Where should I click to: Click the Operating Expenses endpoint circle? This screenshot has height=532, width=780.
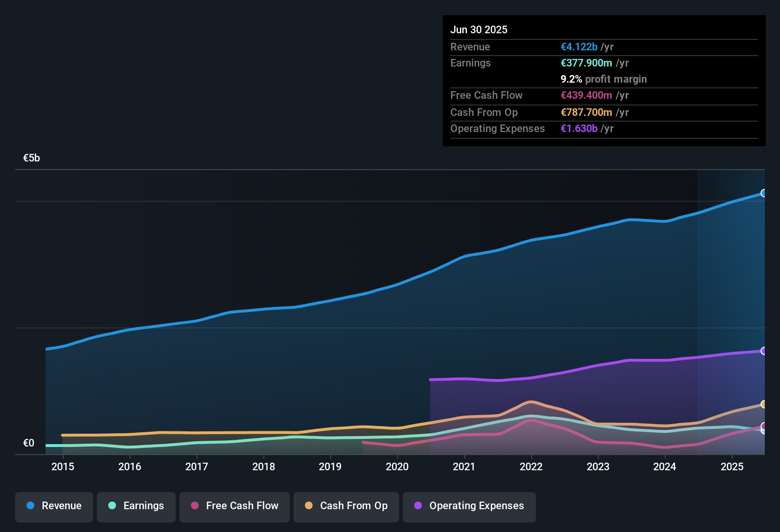pyautogui.click(x=764, y=351)
